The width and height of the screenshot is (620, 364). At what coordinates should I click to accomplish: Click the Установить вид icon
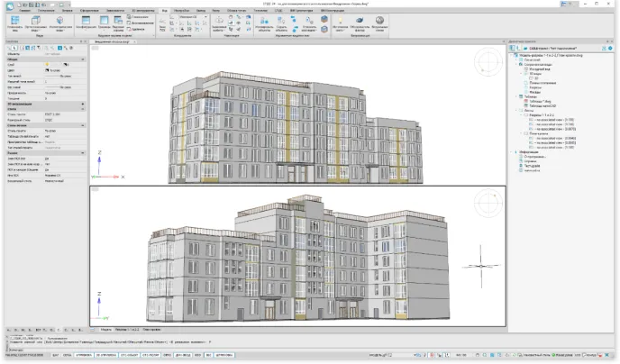tap(13, 21)
